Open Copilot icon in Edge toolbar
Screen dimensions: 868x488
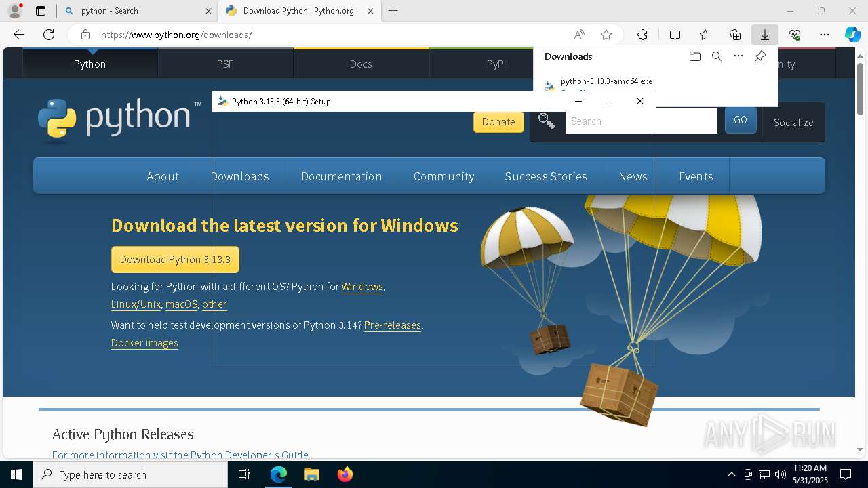pyautogui.click(x=852, y=35)
